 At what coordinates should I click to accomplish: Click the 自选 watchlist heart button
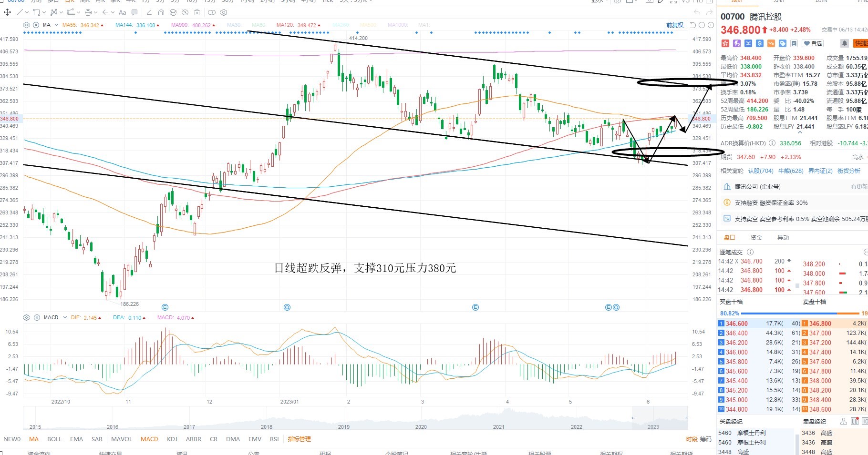[x=813, y=43]
